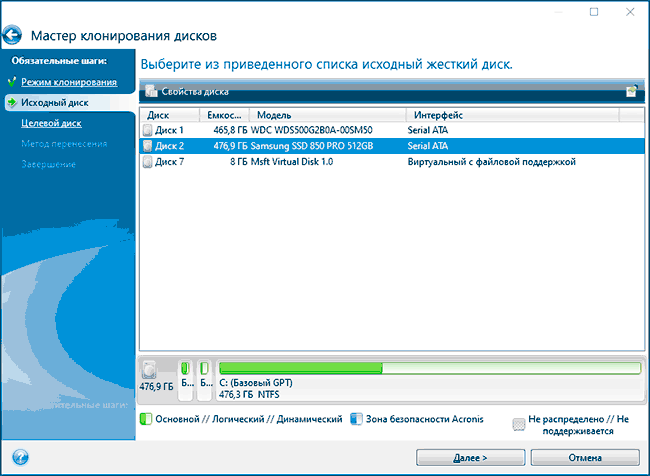The height and width of the screenshot is (476, 650).
Task: Click the Диск 2 Samsung SSD icon
Action: point(148,145)
